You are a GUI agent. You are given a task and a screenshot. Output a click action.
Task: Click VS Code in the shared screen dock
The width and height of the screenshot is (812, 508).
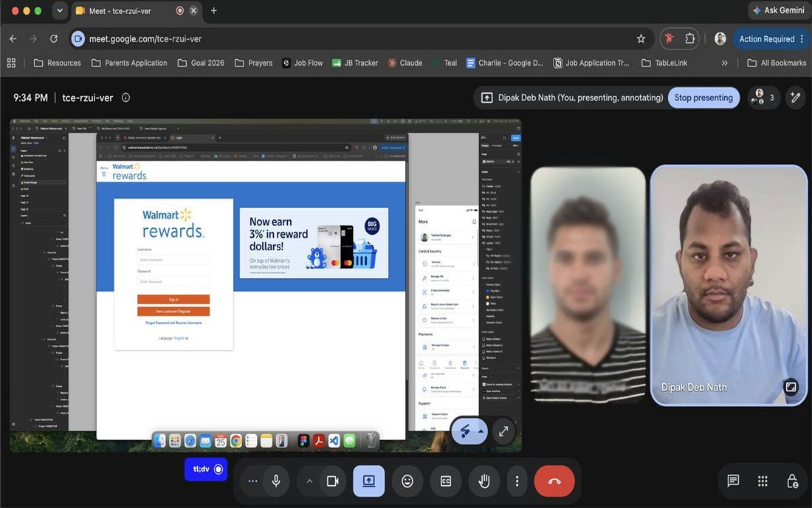(x=334, y=441)
